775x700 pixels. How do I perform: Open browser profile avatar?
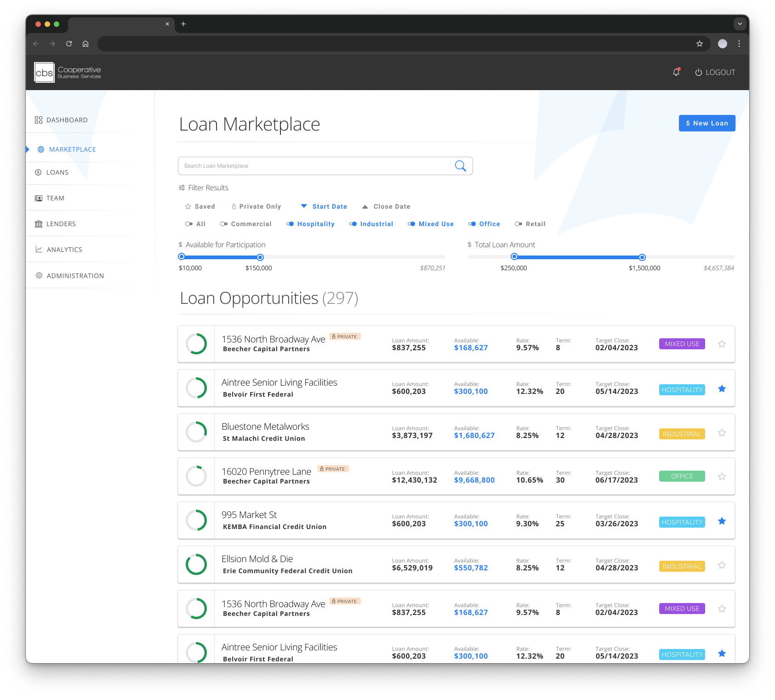click(x=723, y=44)
